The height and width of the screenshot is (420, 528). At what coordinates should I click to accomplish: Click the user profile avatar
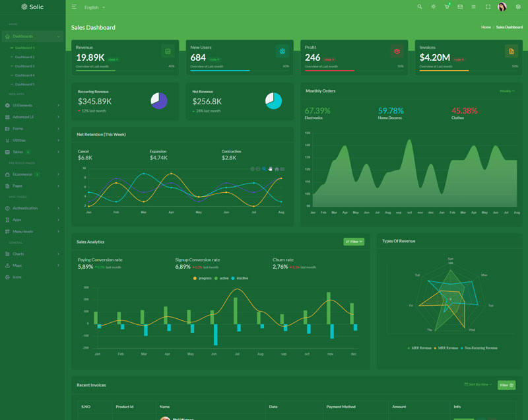[502, 7]
